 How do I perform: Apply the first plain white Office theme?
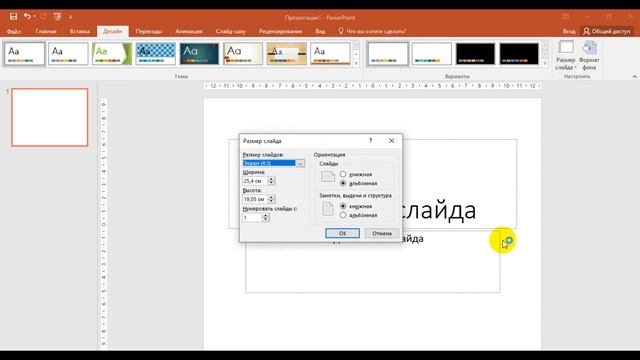[x=25, y=53]
